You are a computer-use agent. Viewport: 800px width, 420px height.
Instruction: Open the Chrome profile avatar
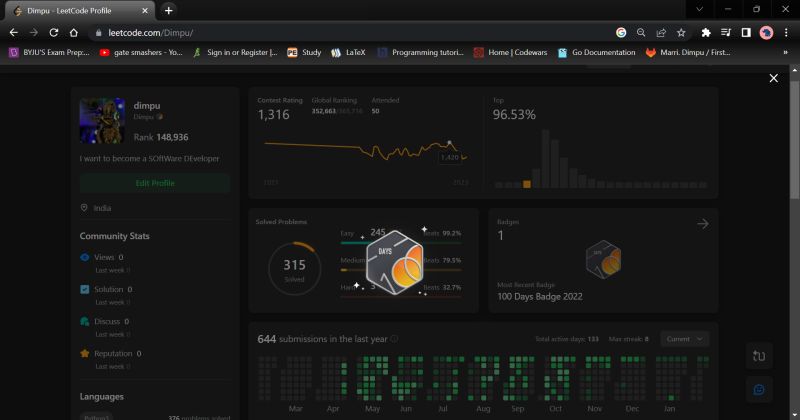click(x=766, y=33)
